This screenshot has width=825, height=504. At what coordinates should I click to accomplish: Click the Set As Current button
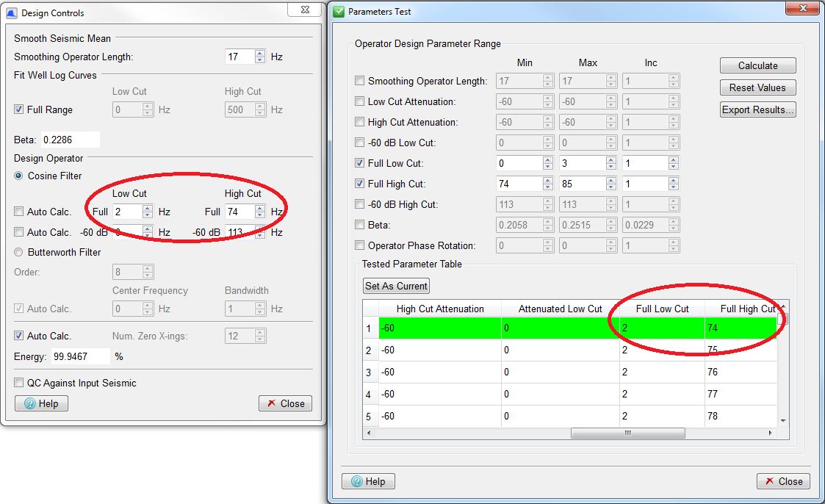396,286
